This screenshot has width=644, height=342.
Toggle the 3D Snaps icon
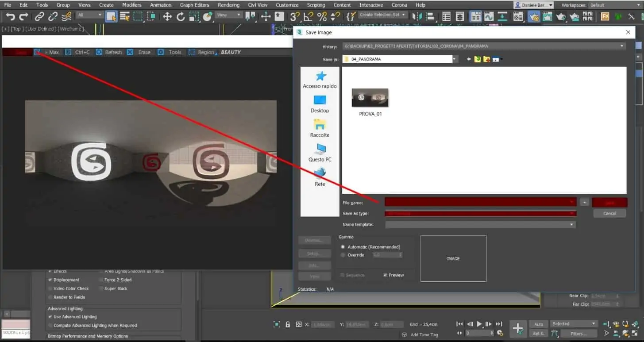click(x=295, y=17)
